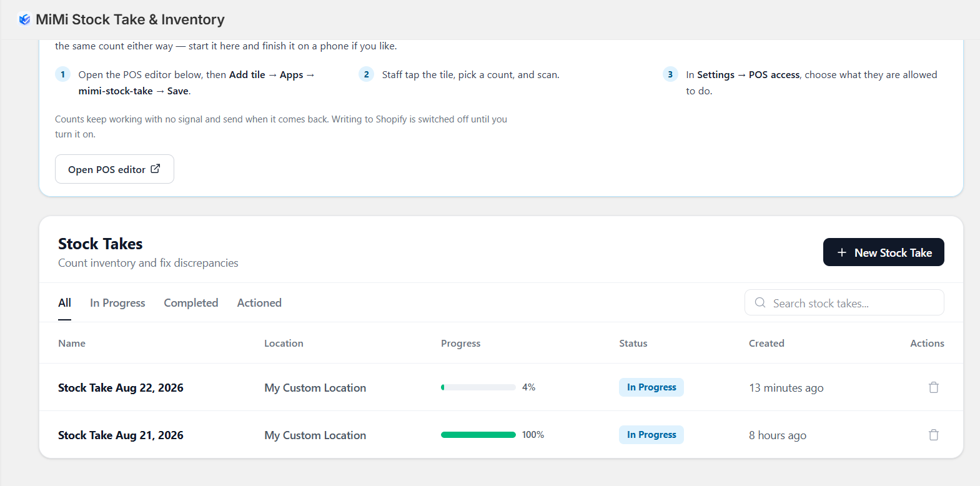Click the Location column header
The height and width of the screenshot is (486, 980).
click(x=284, y=344)
